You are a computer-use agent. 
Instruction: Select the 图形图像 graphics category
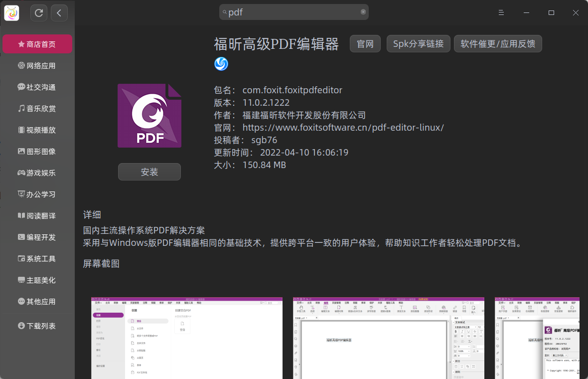pyautogui.click(x=37, y=151)
